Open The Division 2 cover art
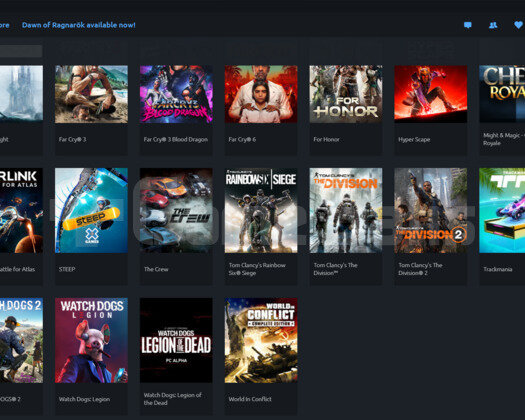This screenshot has width=525, height=420. [x=431, y=210]
